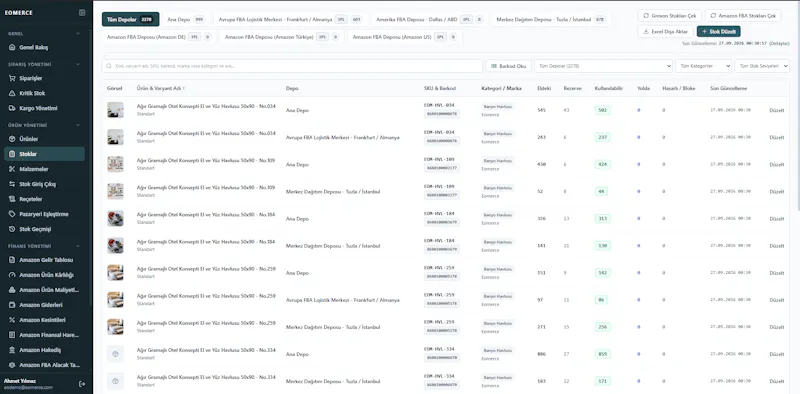Screen dimensions: 800x394
Task: Open Malzemeler scissors icon
Action: click(12, 169)
